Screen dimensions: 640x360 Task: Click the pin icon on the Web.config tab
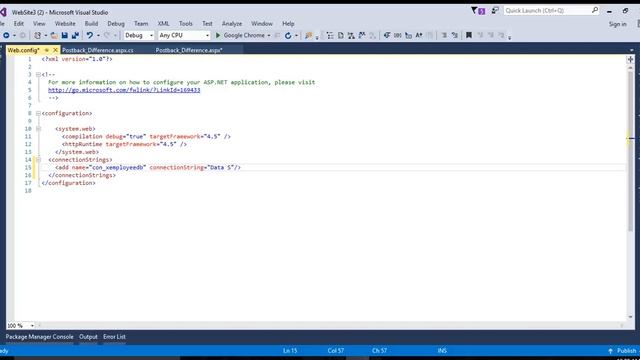pyautogui.click(x=47, y=50)
